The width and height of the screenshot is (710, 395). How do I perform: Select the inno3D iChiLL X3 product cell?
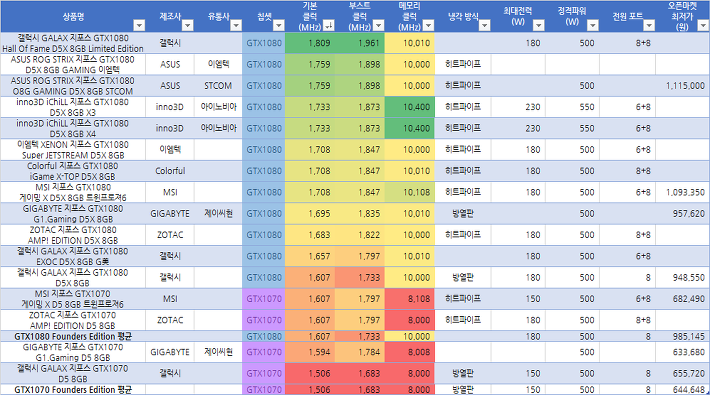[x=73, y=107]
